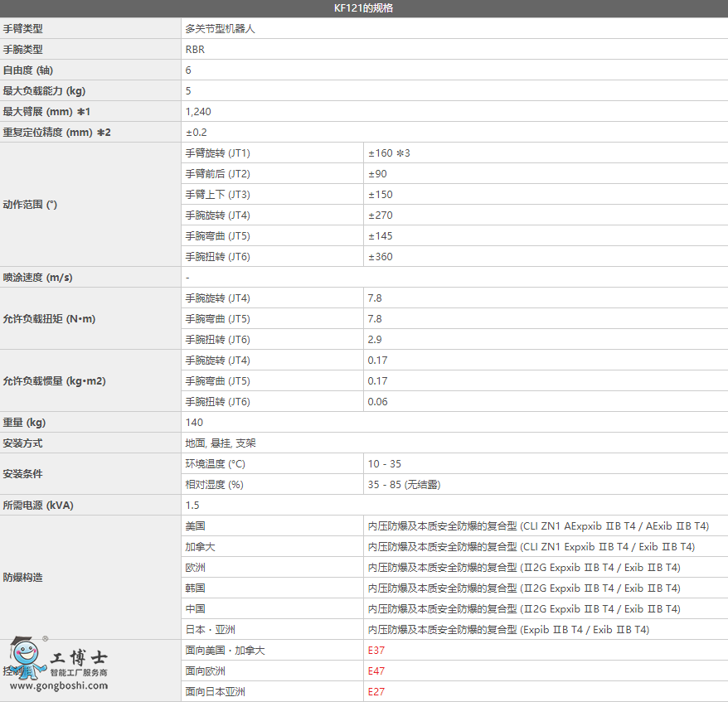This screenshot has width=728, height=702.
Task: Click the 工博士 robot mascot logo
Action: click(27, 659)
